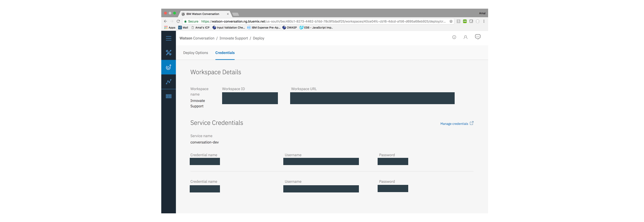This screenshot has width=644, height=222.
Task: Open the ES6 - JavaScript Imp.. bookmark
Action: tap(316, 27)
